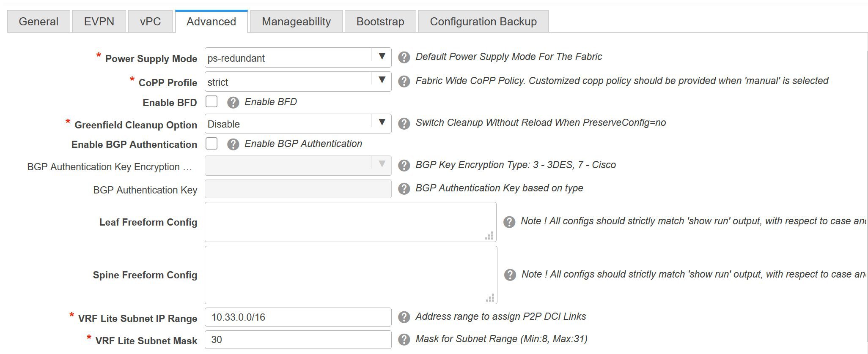
Task: Switch to the EVPN tab
Action: point(99,22)
